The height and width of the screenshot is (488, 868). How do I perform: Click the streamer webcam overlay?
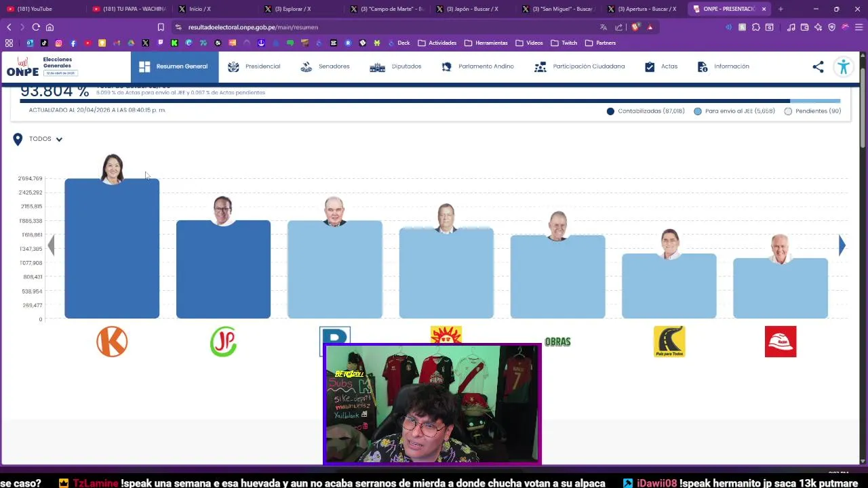coord(432,405)
